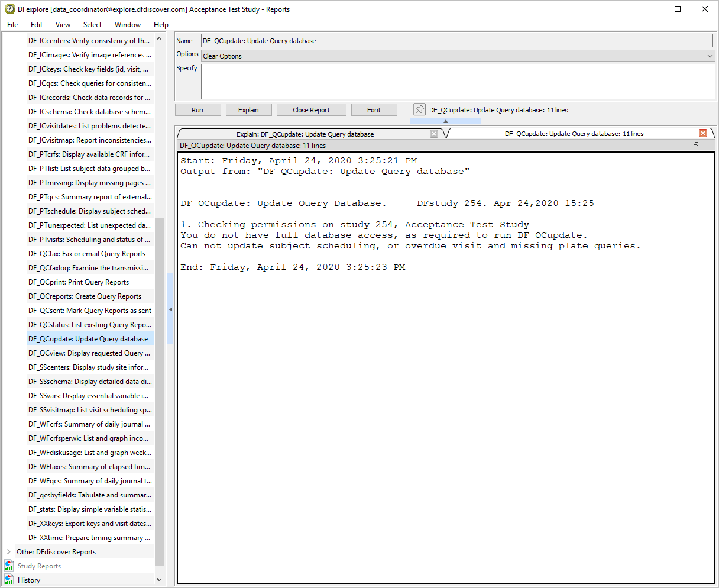719x588 pixels.
Task: Click into the Specify text field
Action: point(458,82)
